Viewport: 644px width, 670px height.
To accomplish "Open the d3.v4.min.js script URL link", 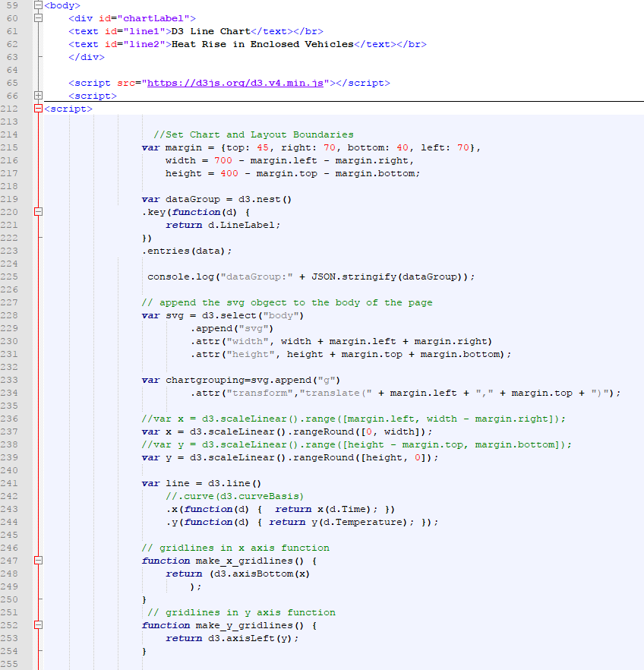I will point(235,83).
